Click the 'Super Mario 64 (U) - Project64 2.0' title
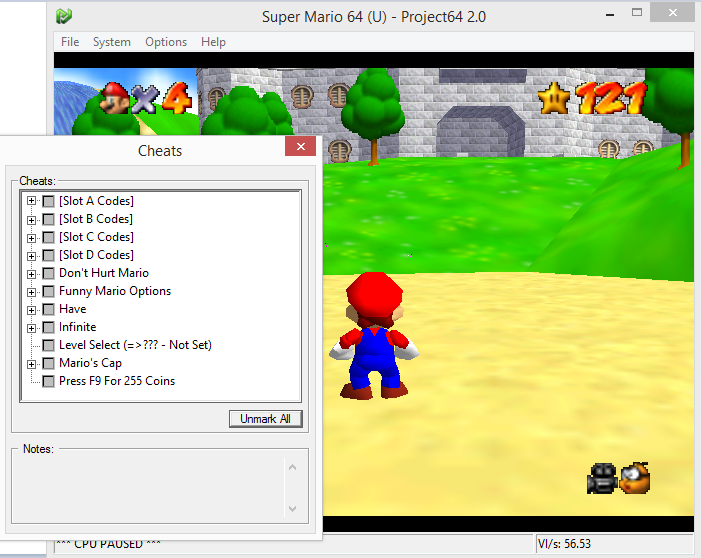Image resolution: width=701 pixels, height=558 pixels. pos(374,17)
